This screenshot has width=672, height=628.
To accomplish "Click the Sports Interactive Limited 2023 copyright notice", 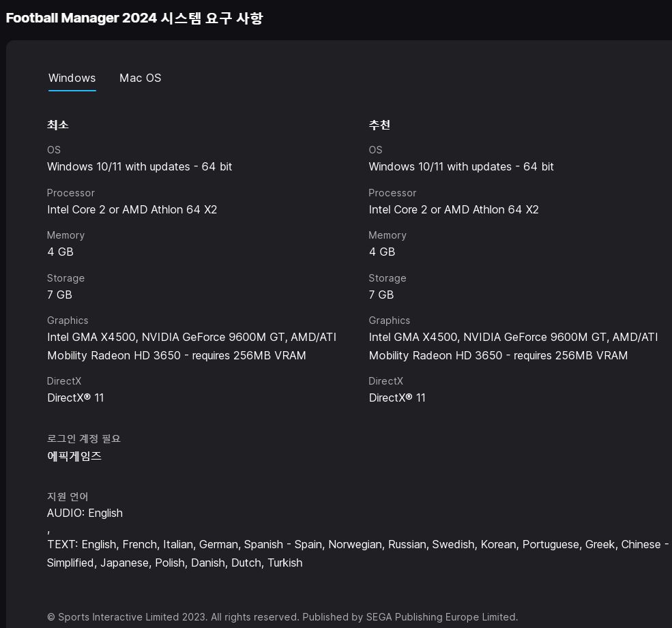I will pos(282,617).
